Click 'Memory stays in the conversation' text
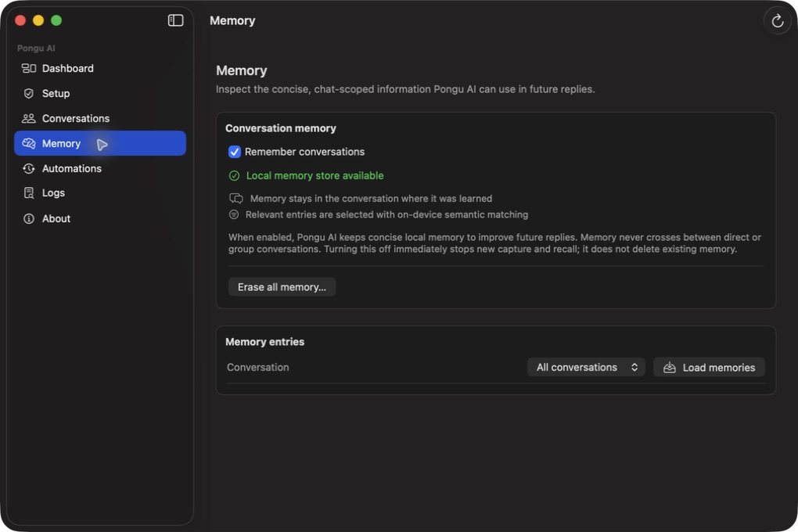Viewport: 798px width, 532px height. click(371, 199)
